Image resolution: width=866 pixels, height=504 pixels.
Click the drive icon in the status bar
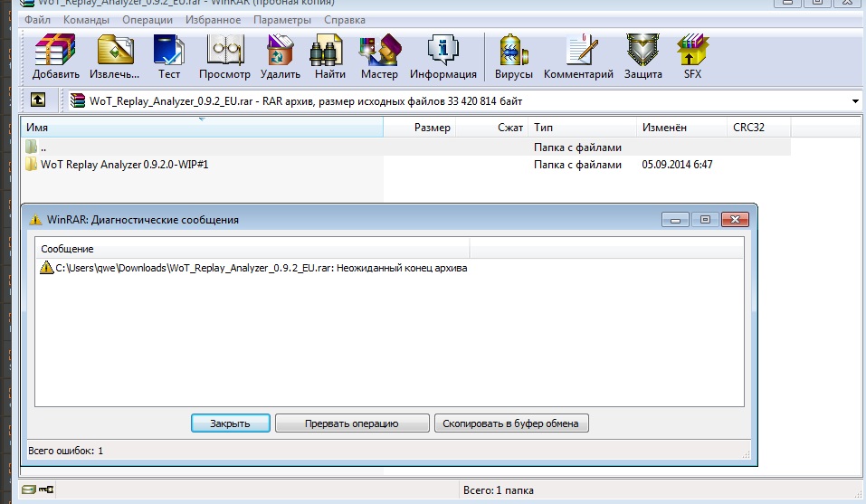29,490
